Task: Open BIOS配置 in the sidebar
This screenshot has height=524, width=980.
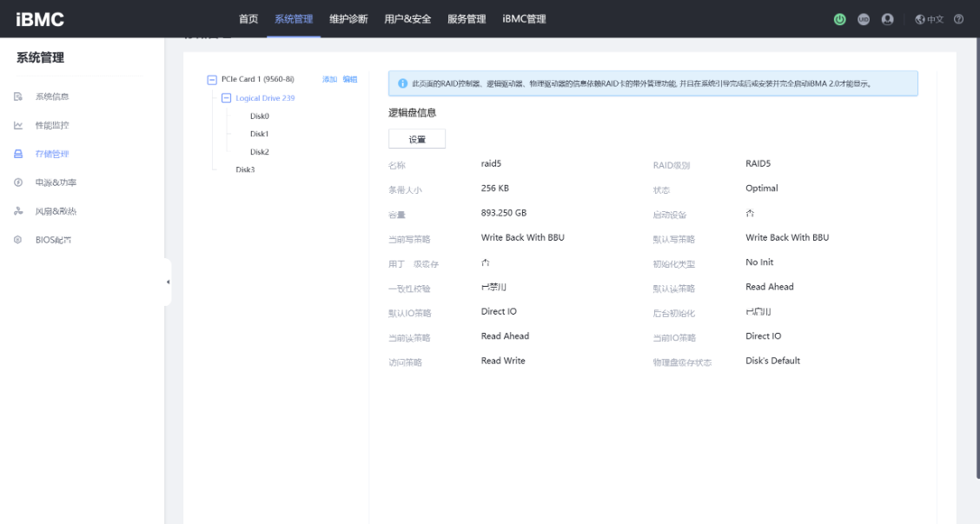Action: [x=53, y=240]
